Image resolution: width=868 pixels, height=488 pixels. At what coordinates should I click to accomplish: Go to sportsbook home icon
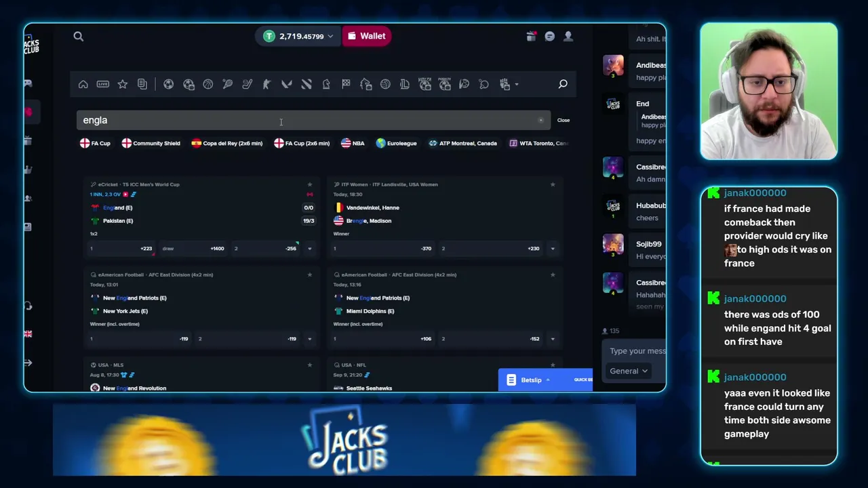coord(83,84)
